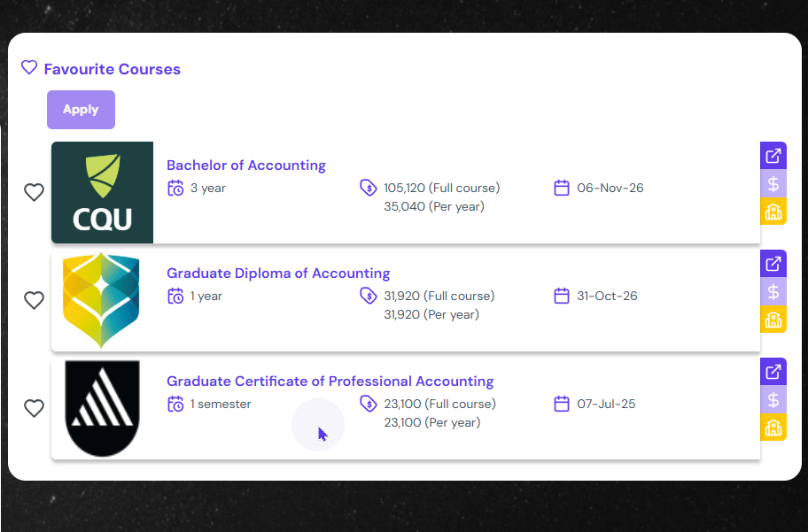808x532 pixels.
Task: Open the Graduate Diploma of Accounting link
Action: click(x=278, y=274)
